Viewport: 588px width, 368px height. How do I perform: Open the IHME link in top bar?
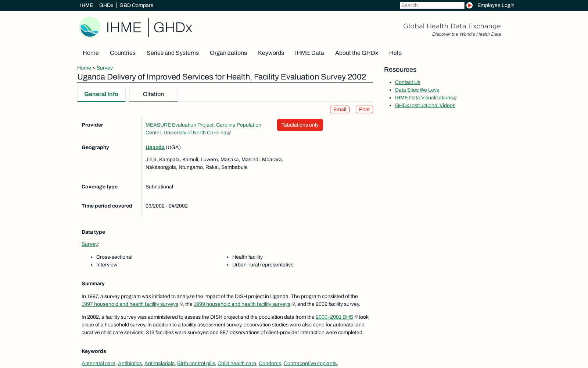pos(86,5)
